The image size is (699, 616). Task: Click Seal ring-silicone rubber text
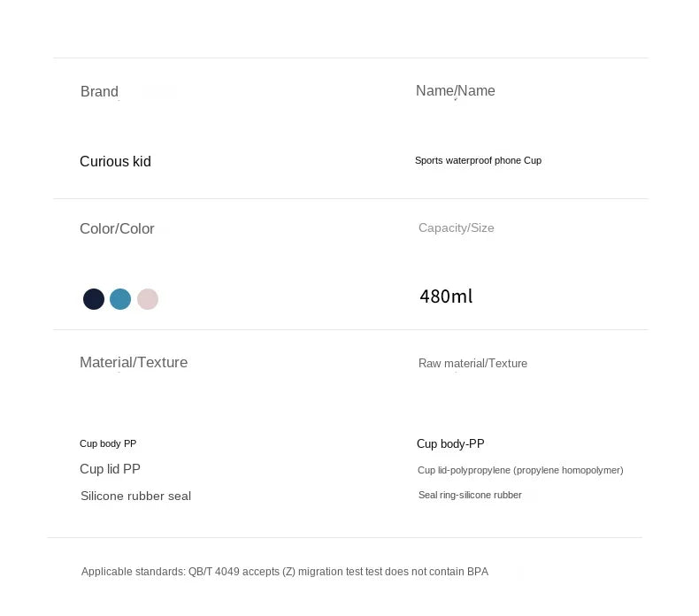470,495
